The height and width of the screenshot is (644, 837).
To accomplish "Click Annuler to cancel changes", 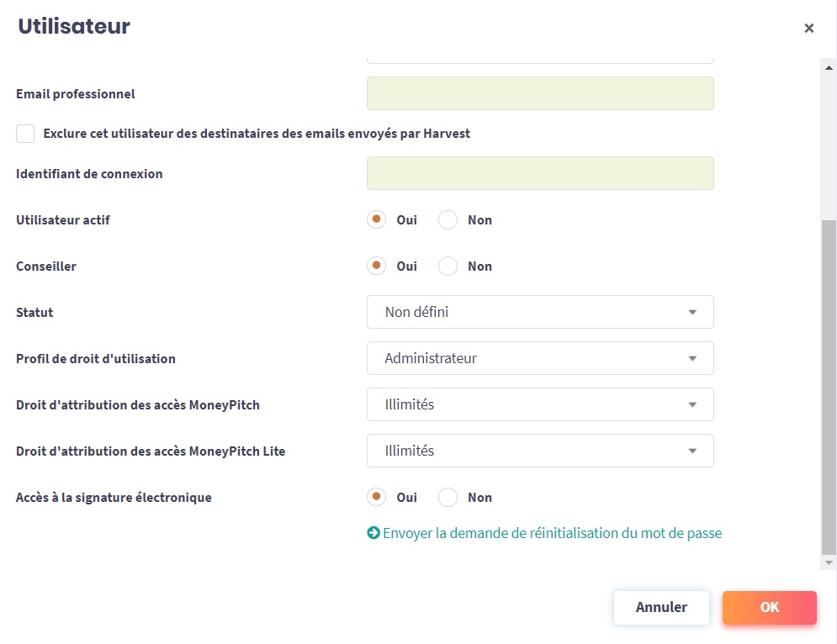I will coord(661,607).
